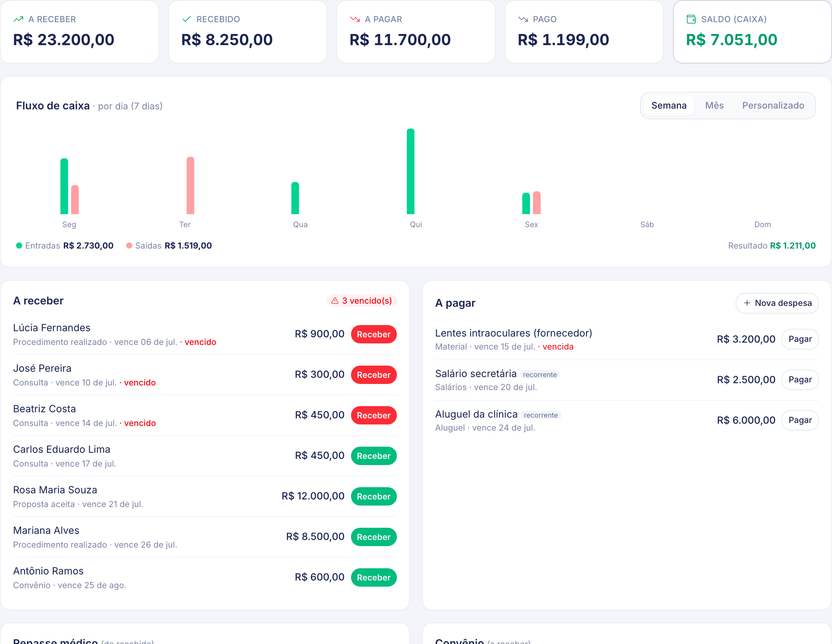Switch cash flow view to Semana

(669, 106)
